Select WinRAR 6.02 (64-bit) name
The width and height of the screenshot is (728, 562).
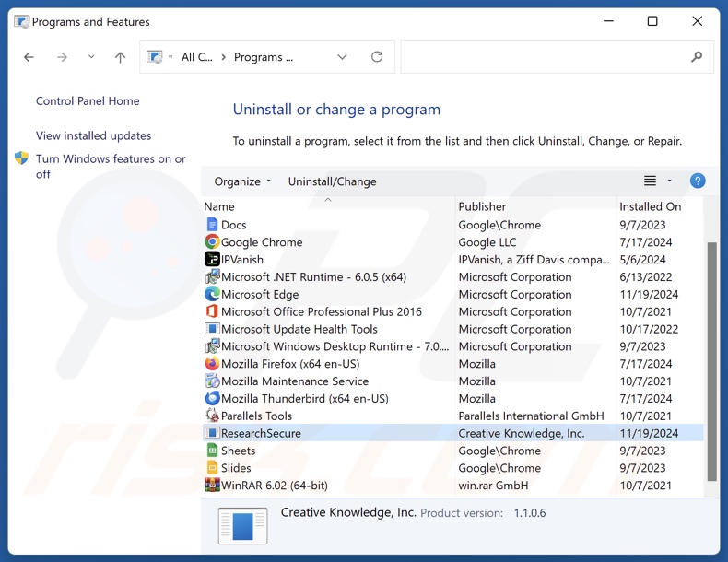tap(275, 486)
